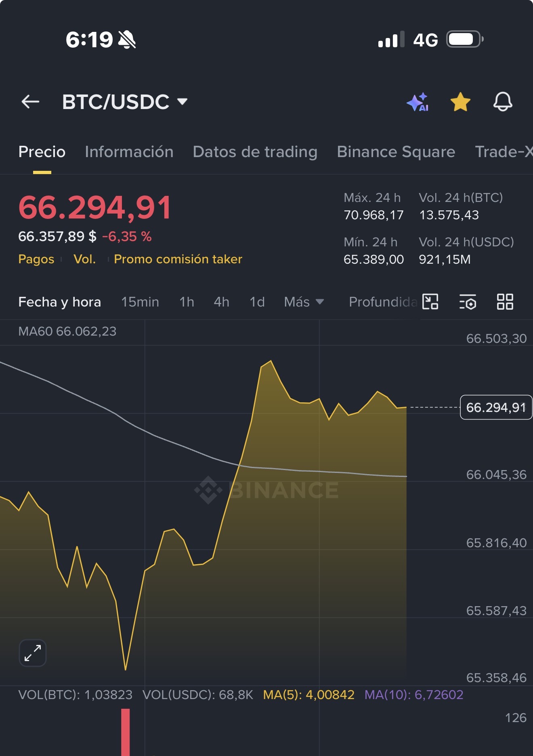Tap the Máx. 24 h value 70.968,17
The image size is (533, 756).
[x=374, y=215]
